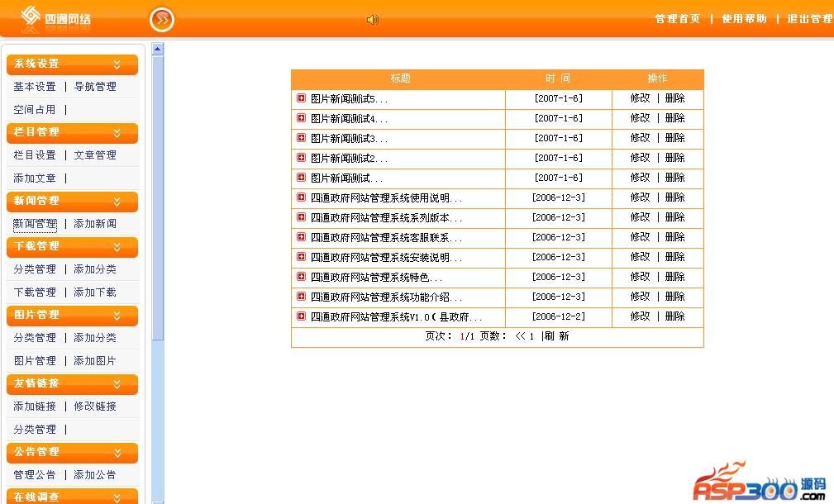Click the 标题 column header
The height and width of the screenshot is (504, 834).
coord(401,78)
